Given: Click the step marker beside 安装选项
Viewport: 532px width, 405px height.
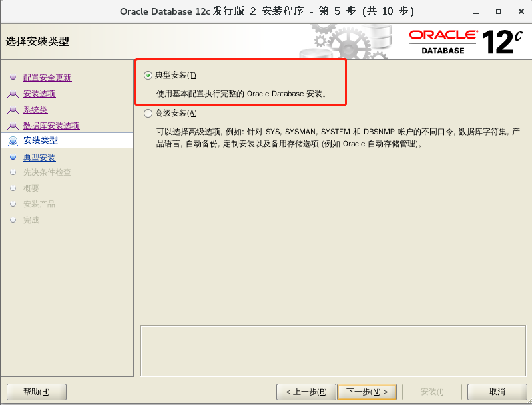Looking at the screenshot, I should [x=13, y=93].
